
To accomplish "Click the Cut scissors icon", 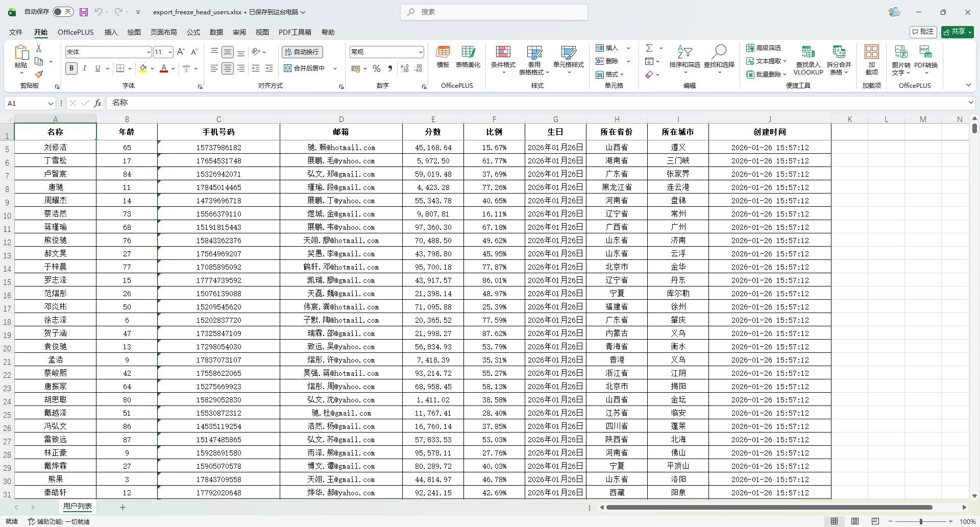I will click(39, 48).
